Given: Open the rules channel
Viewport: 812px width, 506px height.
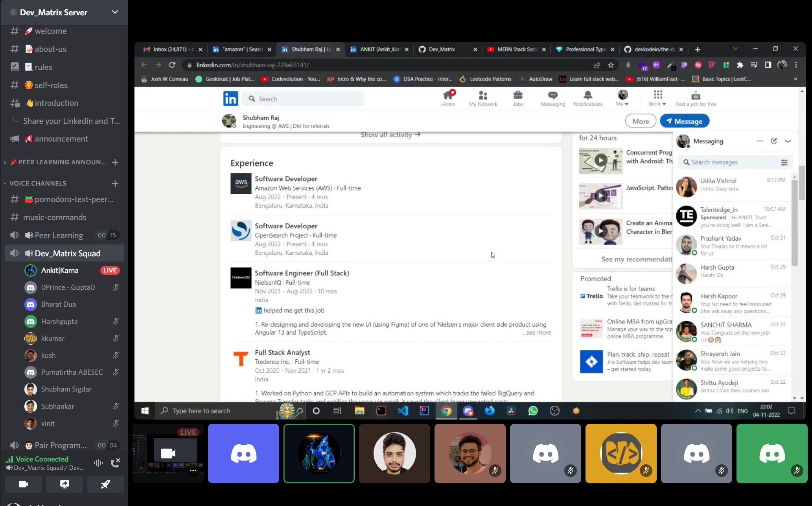Looking at the screenshot, I should pyautogui.click(x=43, y=67).
